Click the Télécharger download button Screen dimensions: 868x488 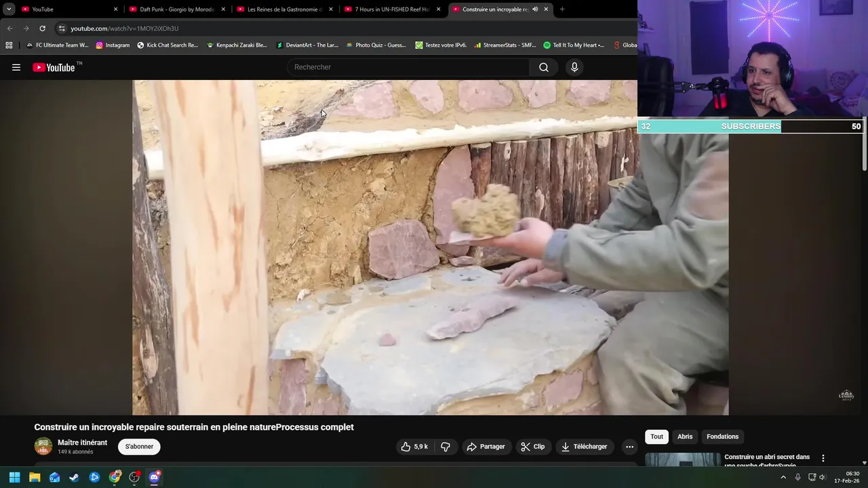[x=584, y=447]
